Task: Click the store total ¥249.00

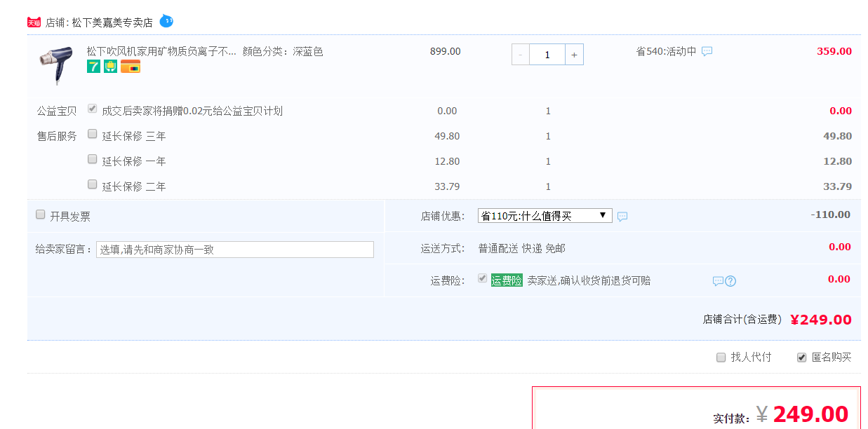Action: 821,320
